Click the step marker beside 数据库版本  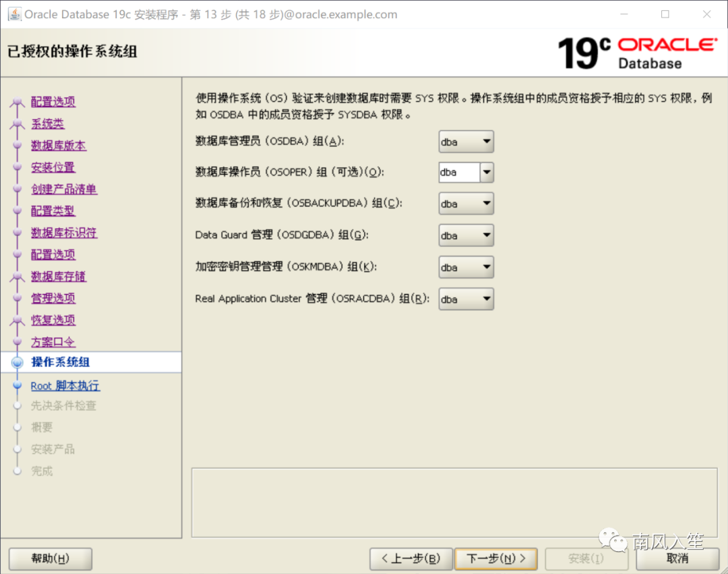click(17, 146)
